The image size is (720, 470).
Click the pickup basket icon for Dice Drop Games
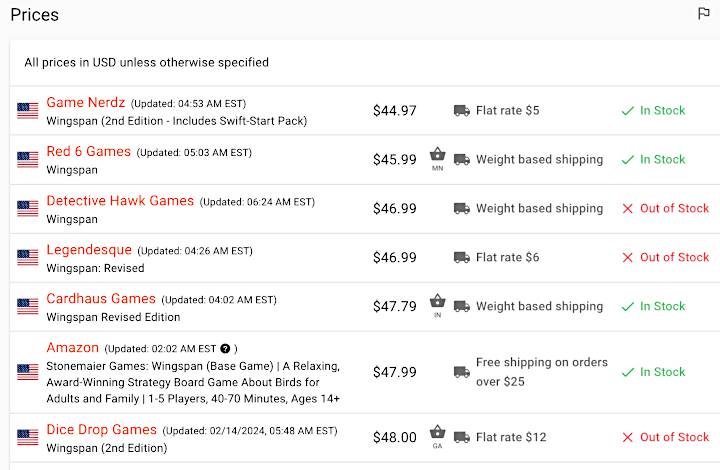[x=438, y=432]
